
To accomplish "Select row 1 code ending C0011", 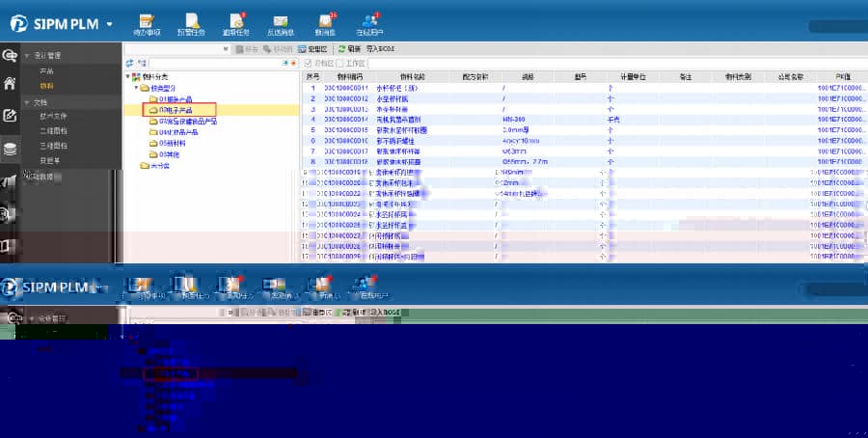I will (x=346, y=88).
